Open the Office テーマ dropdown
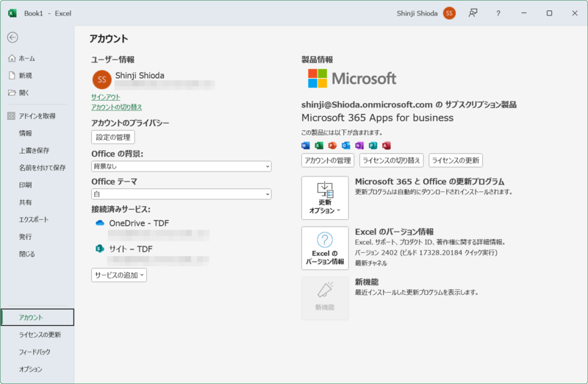The height and width of the screenshot is (384, 588). click(x=181, y=194)
